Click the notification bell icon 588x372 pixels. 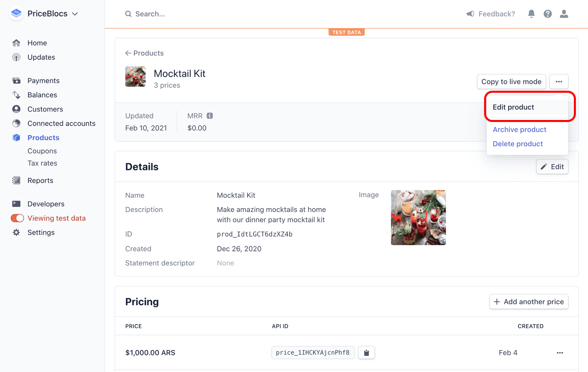(x=532, y=14)
